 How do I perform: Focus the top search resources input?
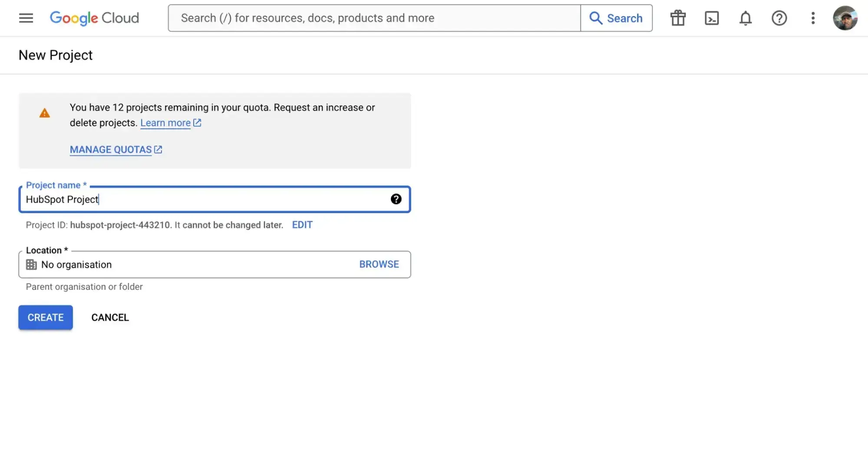coord(373,18)
